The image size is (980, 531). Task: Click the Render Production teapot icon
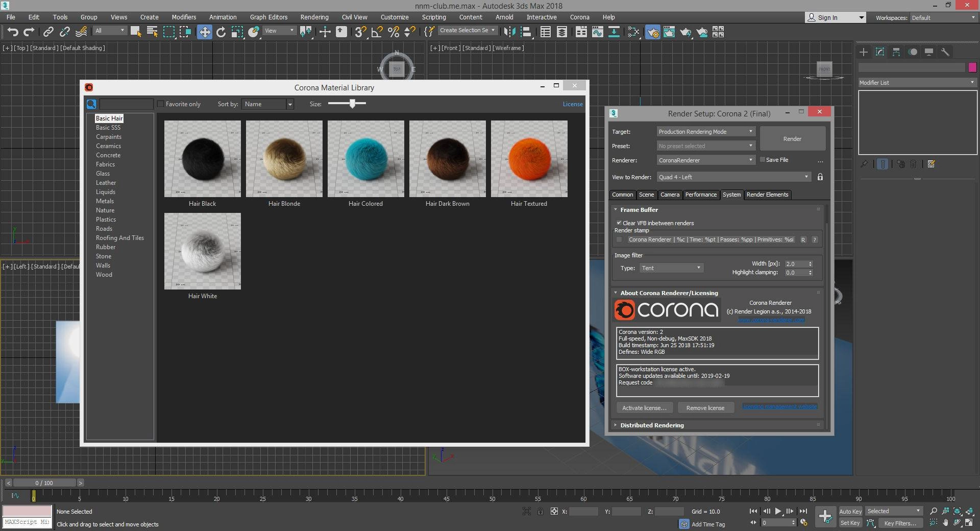coord(685,32)
